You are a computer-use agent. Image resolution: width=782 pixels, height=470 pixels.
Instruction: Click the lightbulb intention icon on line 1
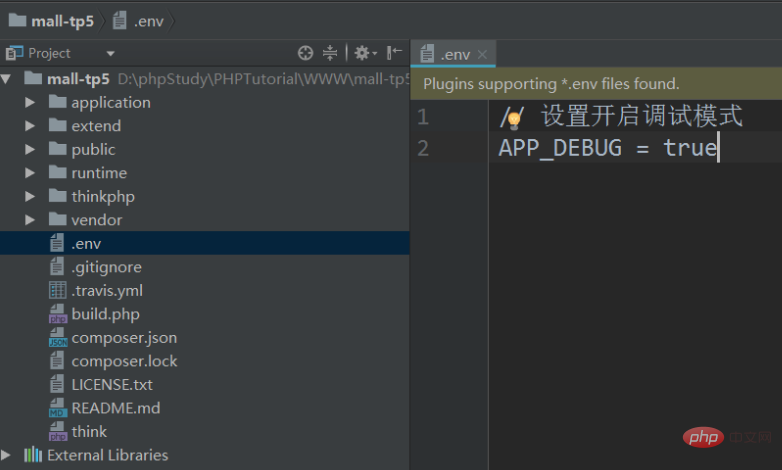coord(515,119)
